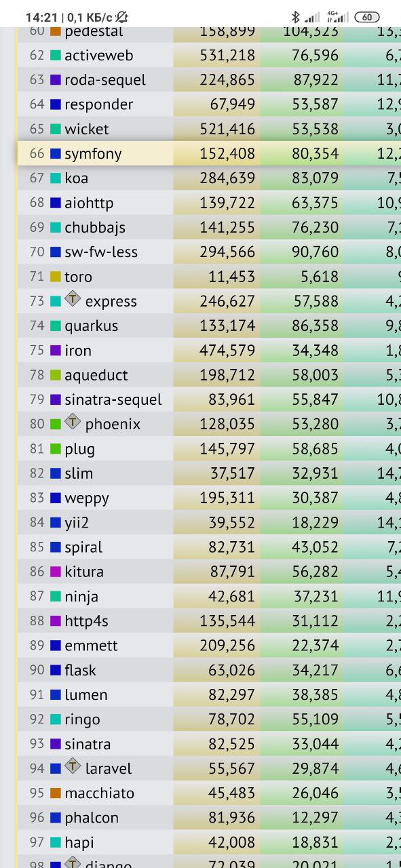Select the sinatra-sequel framework name
The height and width of the screenshot is (868, 401).
tap(113, 399)
